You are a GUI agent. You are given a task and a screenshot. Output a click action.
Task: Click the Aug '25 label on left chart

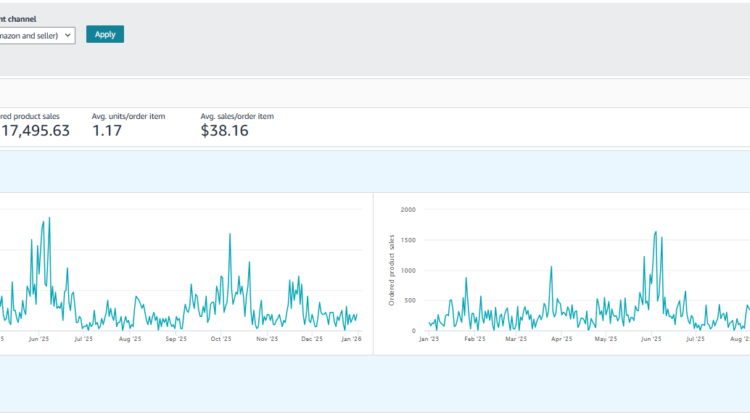(130, 339)
